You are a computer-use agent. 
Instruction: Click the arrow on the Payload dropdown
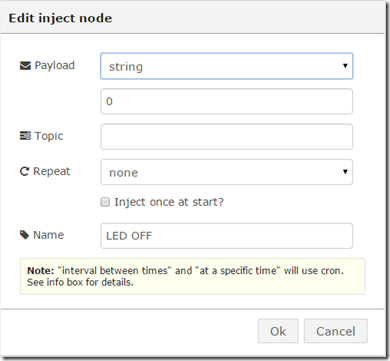click(x=345, y=66)
